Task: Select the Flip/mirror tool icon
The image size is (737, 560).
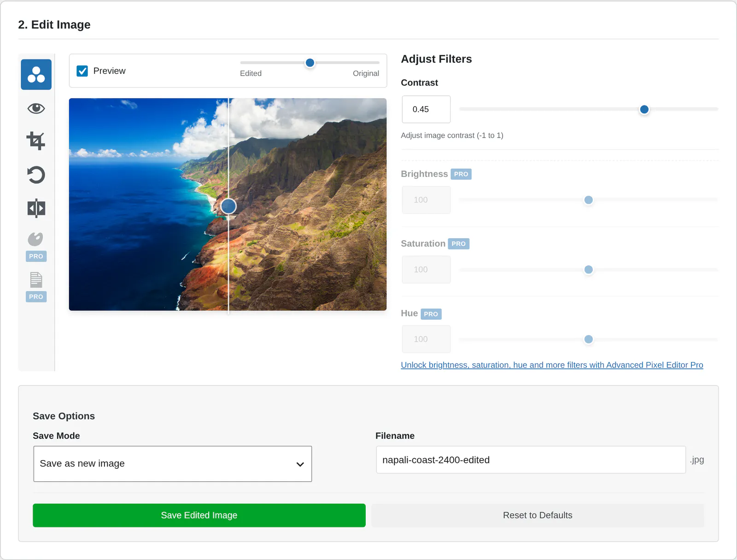Action: point(36,208)
